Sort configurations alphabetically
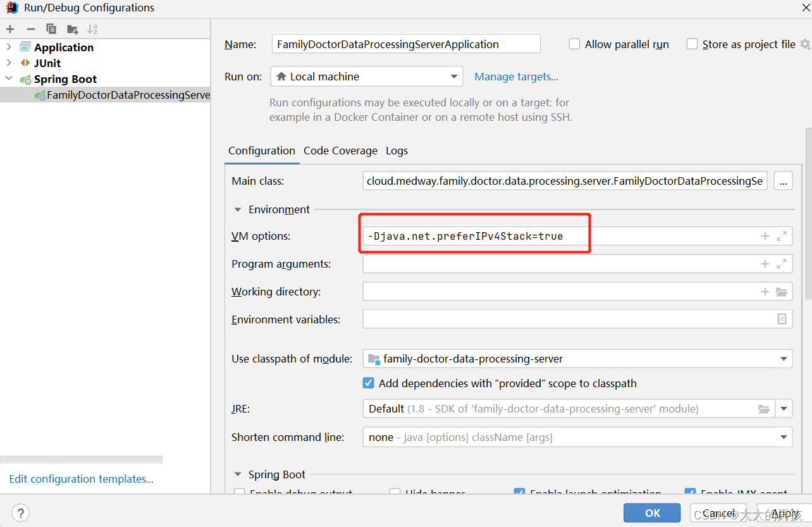 [92, 28]
